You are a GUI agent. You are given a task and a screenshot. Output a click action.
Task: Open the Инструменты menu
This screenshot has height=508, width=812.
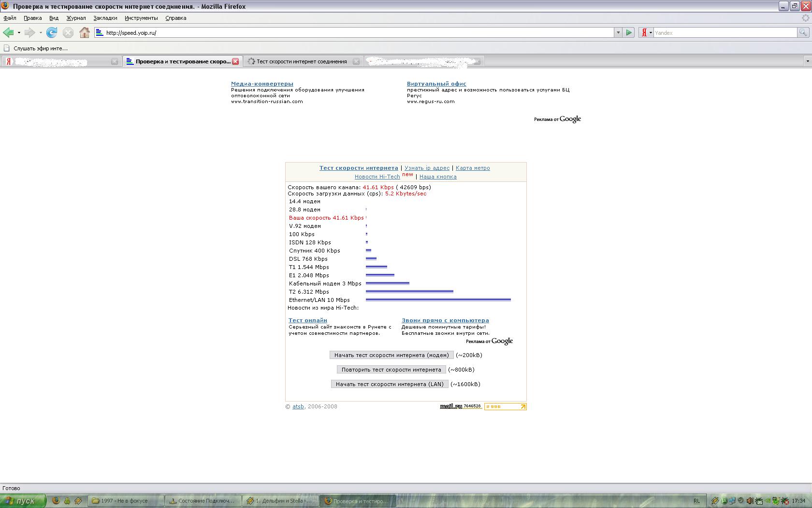pos(141,18)
